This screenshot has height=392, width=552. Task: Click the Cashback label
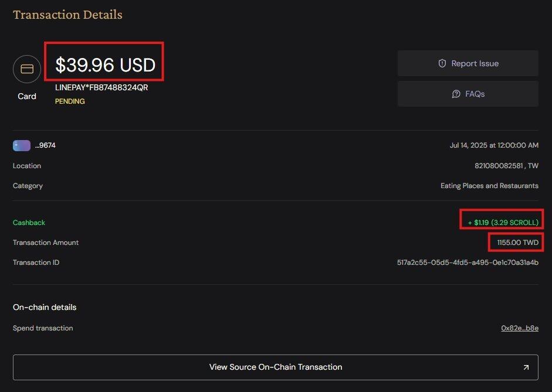(29, 223)
